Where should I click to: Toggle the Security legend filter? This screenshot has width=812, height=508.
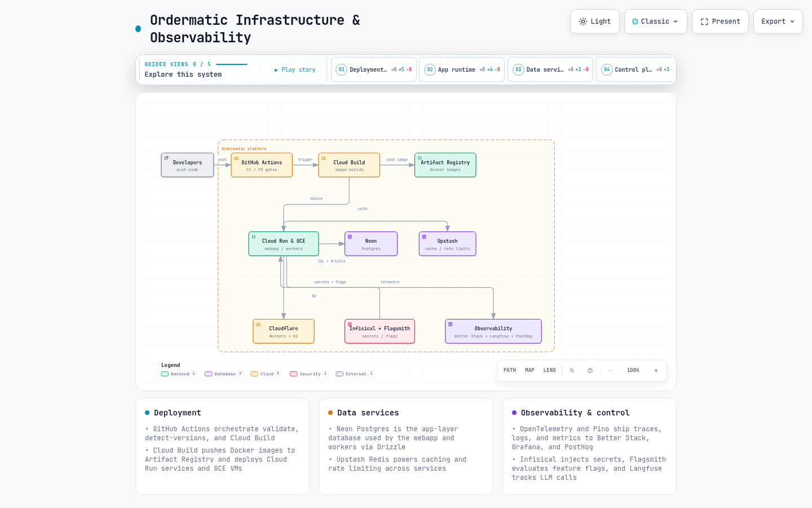coord(309,374)
